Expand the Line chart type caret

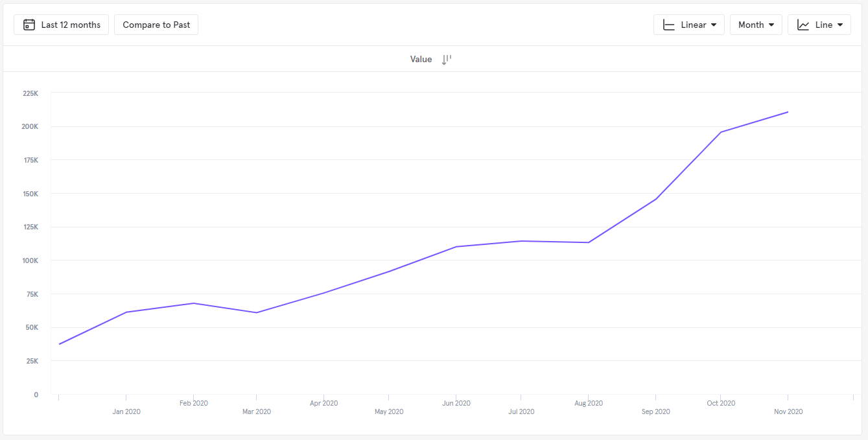[x=840, y=25]
